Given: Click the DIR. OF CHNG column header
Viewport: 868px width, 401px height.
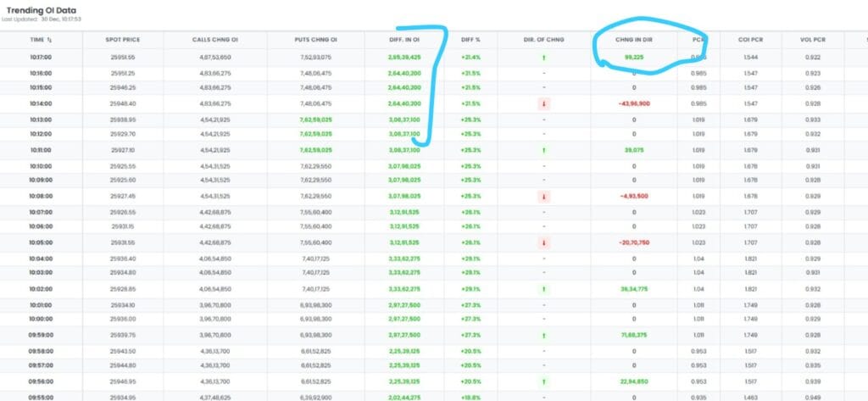Looking at the screenshot, I should coord(543,40).
